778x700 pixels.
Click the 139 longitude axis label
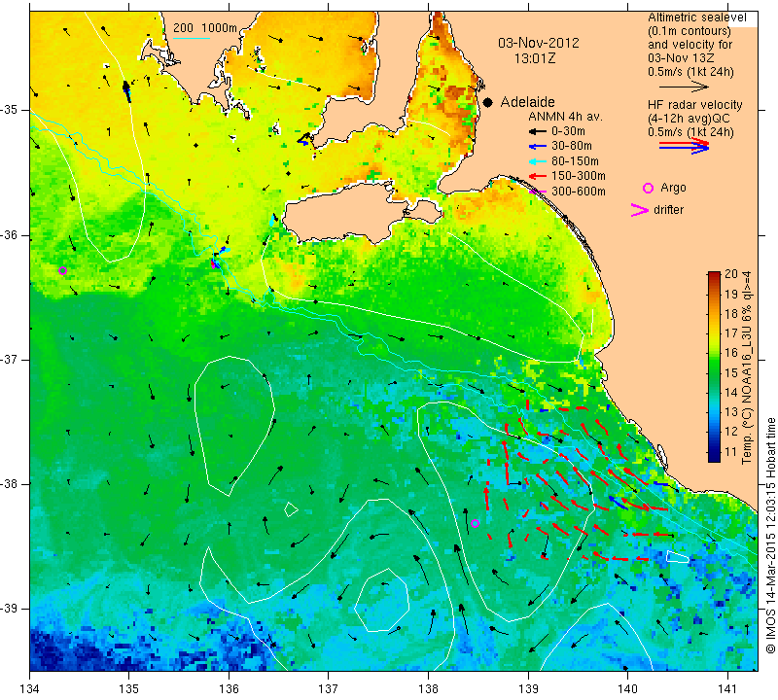528,689
